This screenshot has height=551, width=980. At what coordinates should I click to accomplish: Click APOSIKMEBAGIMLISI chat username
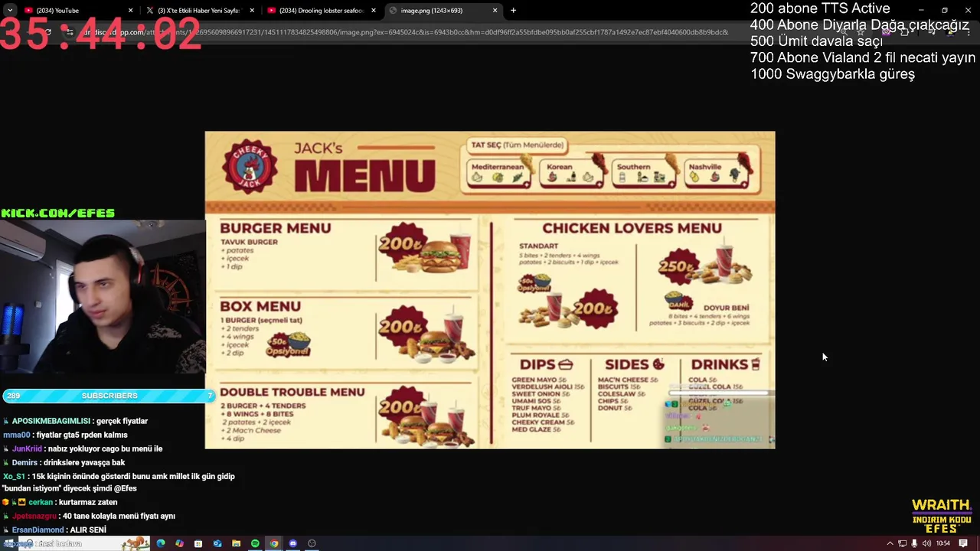point(51,421)
